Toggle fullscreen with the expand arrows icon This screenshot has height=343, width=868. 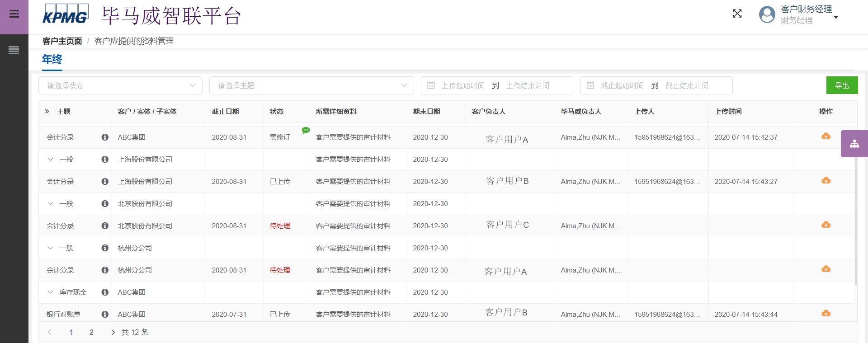point(737,14)
